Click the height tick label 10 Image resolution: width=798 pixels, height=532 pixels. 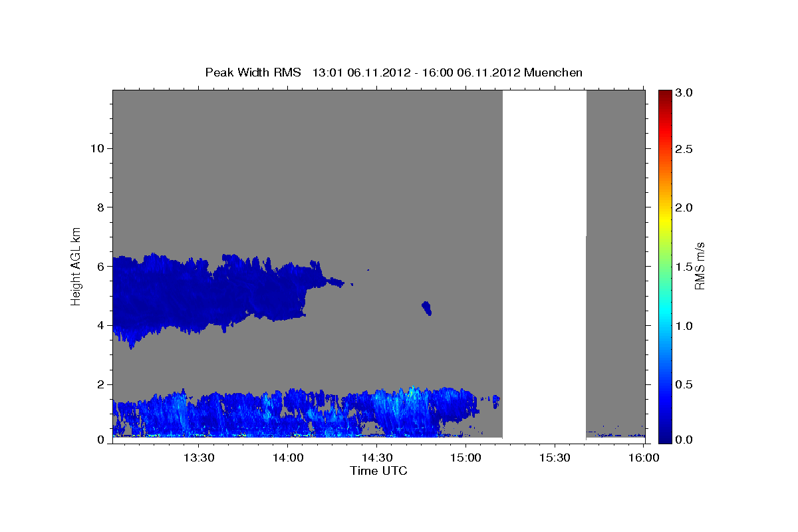pyautogui.click(x=97, y=148)
